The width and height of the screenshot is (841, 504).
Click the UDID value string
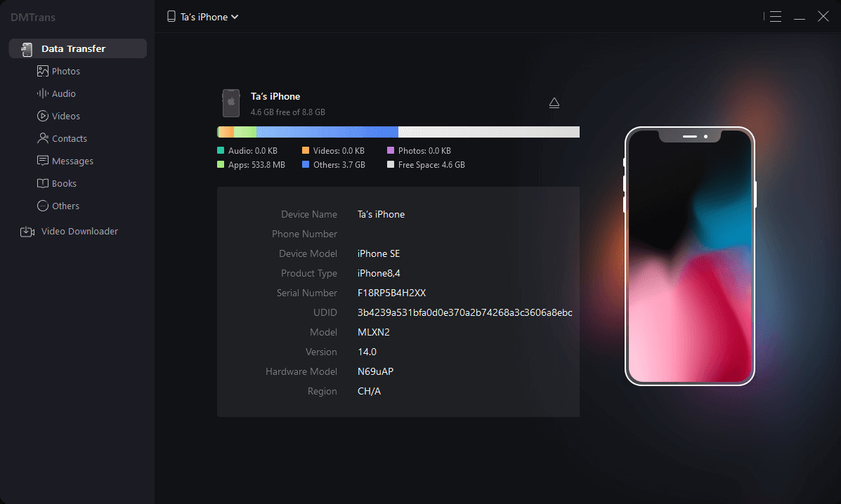pyautogui.click(x=464, y=313)
